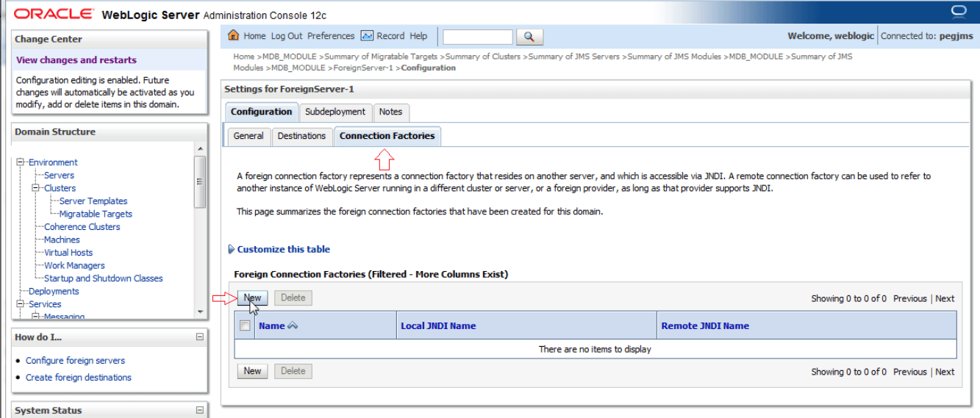Click Customize this table link
The image size is (980, 418).
pyautogui.click(x=284, y=250)
